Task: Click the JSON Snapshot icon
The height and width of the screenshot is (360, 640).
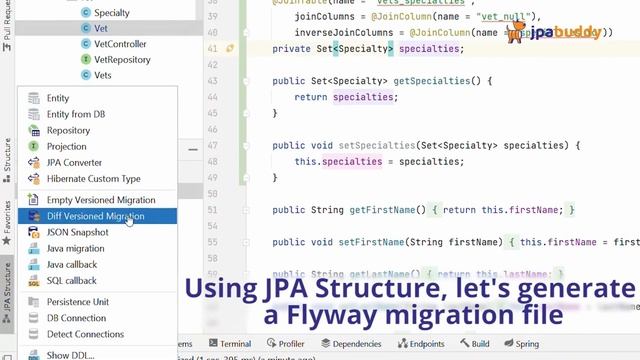Action: [x=33, y=232]
